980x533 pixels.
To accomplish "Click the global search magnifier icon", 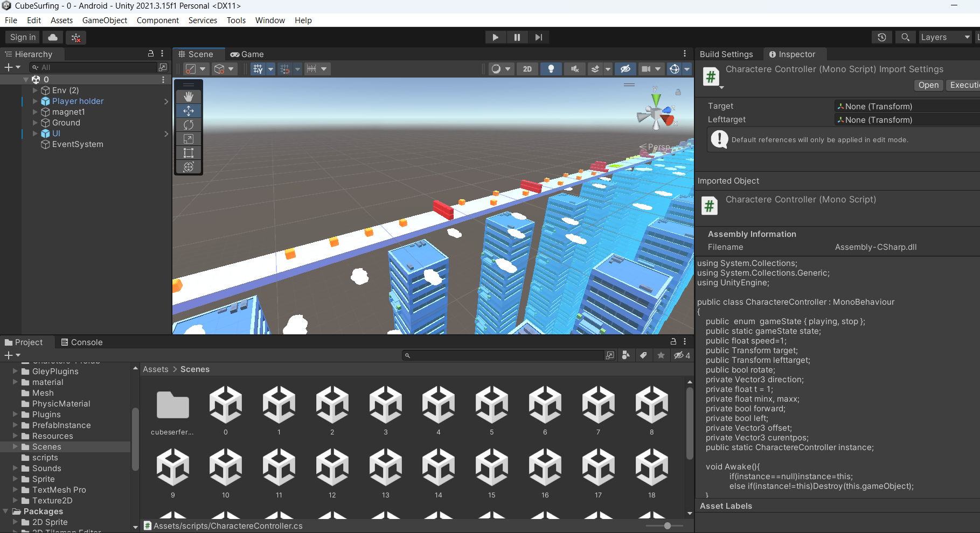I will pyautogui.click(x=905, y=37).
